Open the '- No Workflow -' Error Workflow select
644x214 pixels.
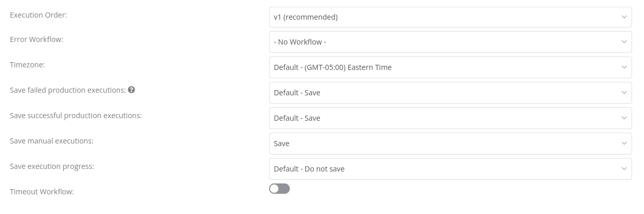450,42
